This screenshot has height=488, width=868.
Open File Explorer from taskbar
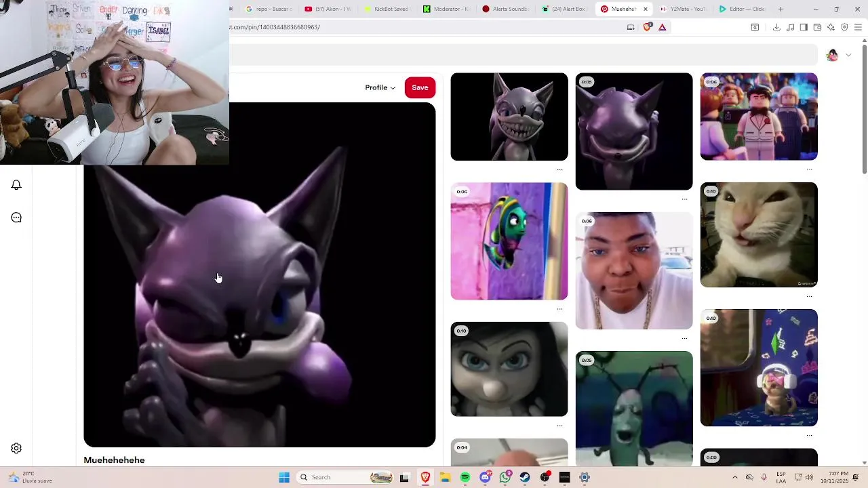(x=445, y=477)
